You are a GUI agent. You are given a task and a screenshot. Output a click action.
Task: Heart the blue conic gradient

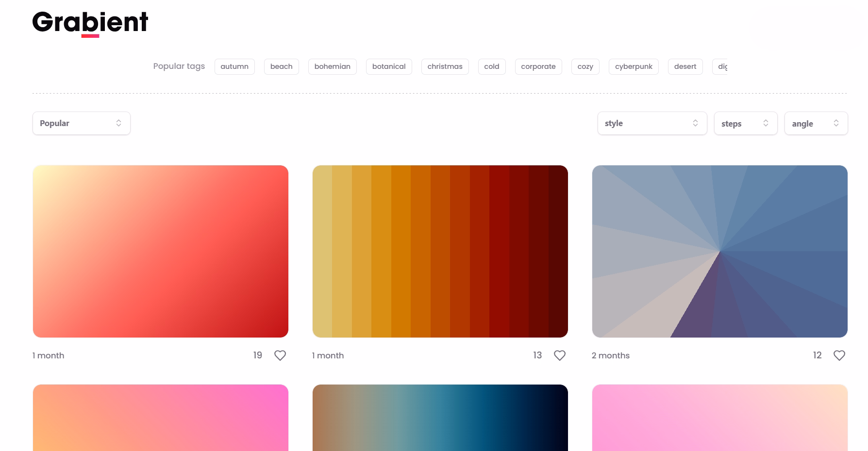click(x=839, y=355)
